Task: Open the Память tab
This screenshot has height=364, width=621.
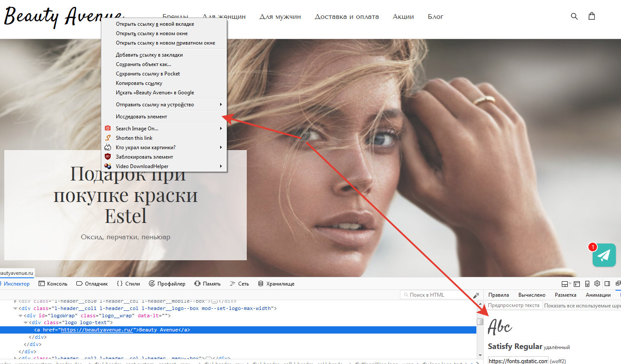Action: point(207,284)
